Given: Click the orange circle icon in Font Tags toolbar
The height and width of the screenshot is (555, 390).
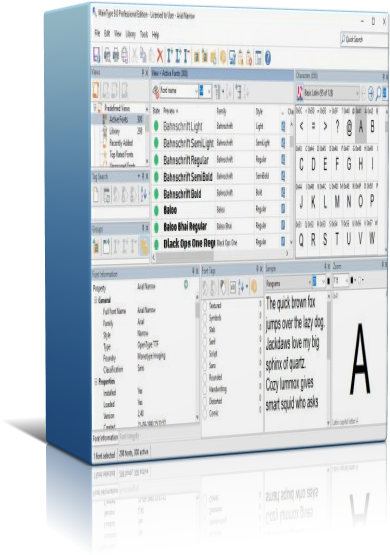Looking at the screenshot, I should 253,287.
